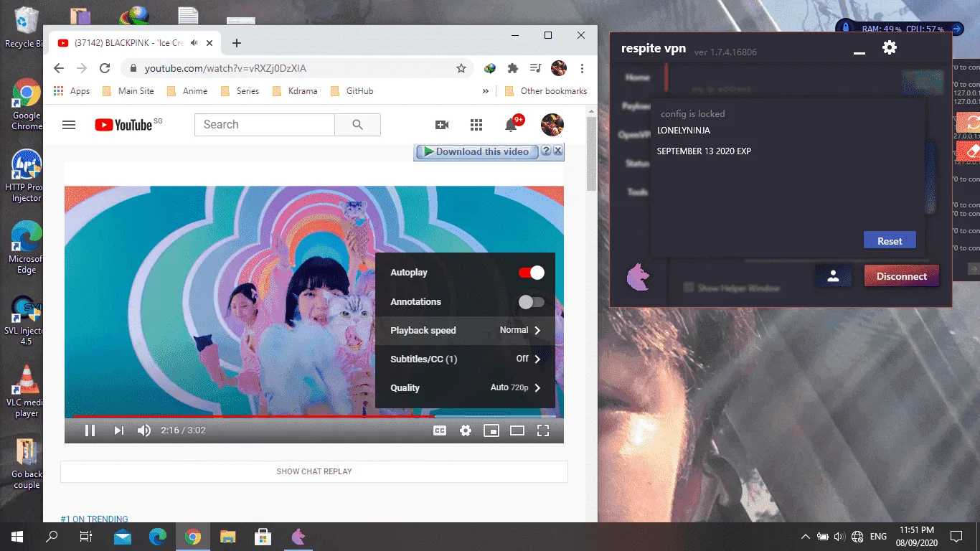Open Kdrama bookmark folder
The width and height of the screenshot is (980, 551).
[294, 91]
